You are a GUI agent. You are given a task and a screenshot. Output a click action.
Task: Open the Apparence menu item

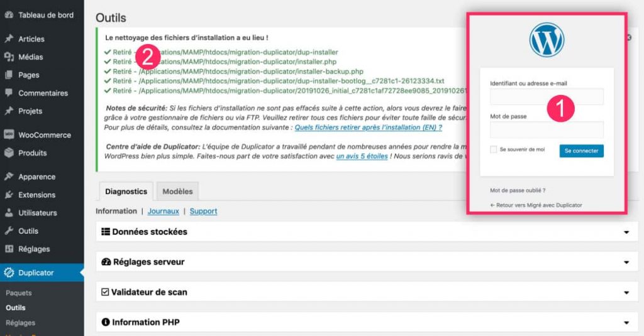[x=42, y=176]
